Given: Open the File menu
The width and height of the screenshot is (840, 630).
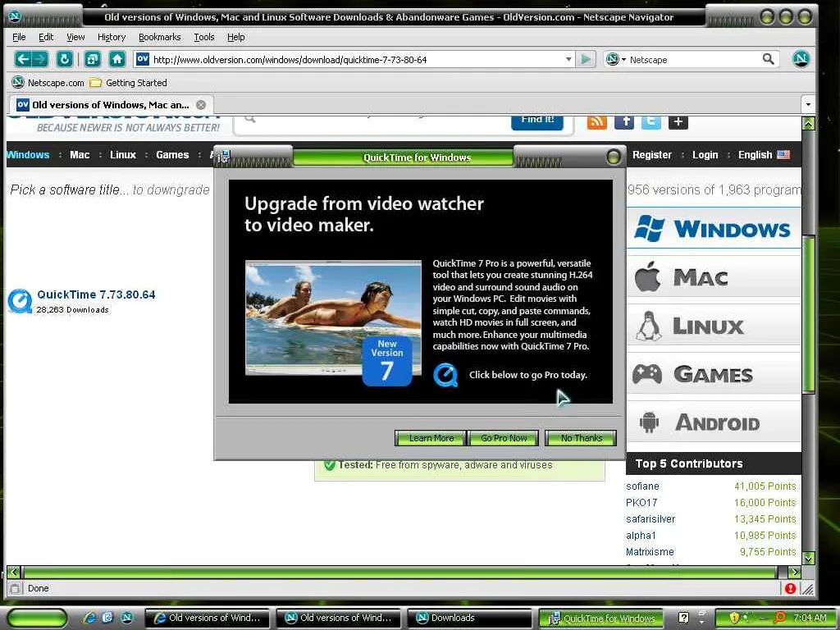Looking at the screenshot, I should (x=19, y=37).
